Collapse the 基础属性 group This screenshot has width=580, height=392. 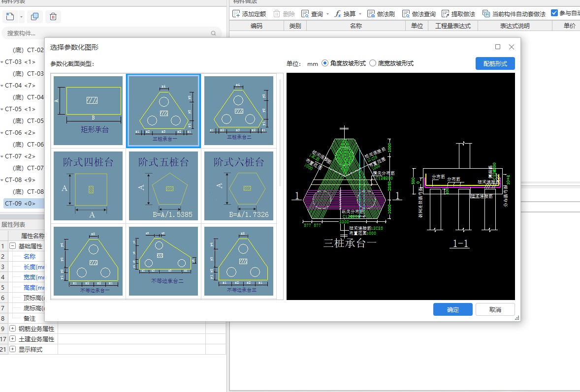pos(13,246)
